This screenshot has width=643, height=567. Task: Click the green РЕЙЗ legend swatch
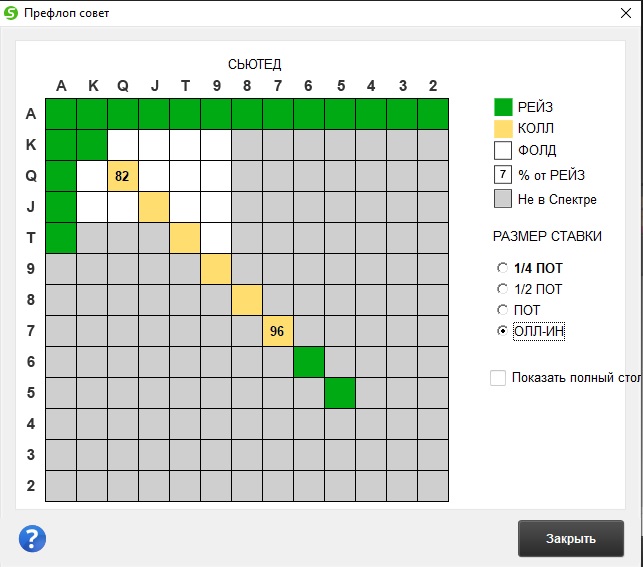coord(503,107)
